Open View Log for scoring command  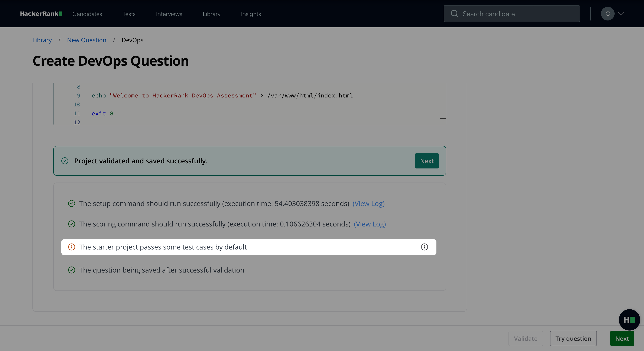[370, 224]
